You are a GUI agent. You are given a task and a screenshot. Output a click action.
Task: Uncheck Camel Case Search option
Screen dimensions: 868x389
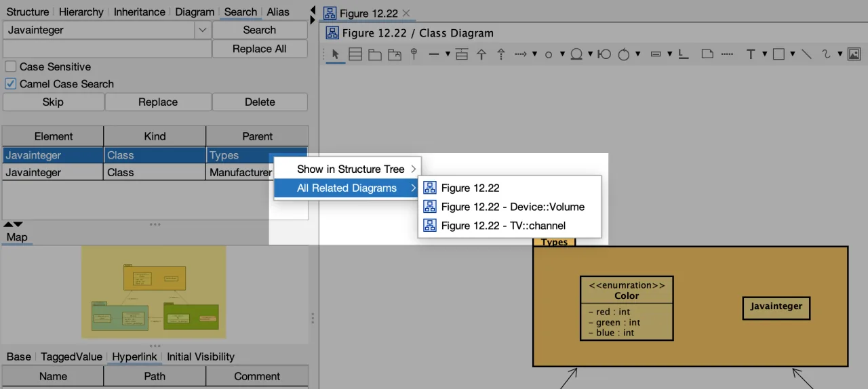click(x=11, y=84)
